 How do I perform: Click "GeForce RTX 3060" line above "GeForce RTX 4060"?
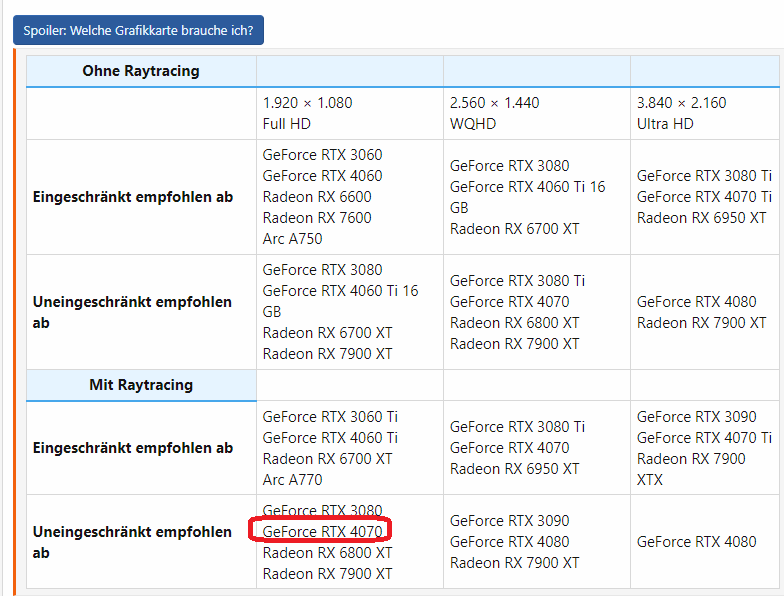click(x=322, y=155)
